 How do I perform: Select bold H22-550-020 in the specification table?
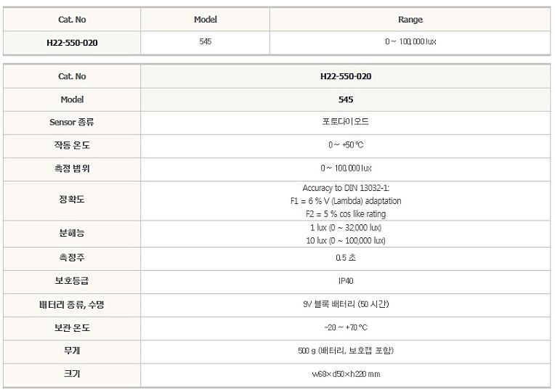click(x=346, y=76)
